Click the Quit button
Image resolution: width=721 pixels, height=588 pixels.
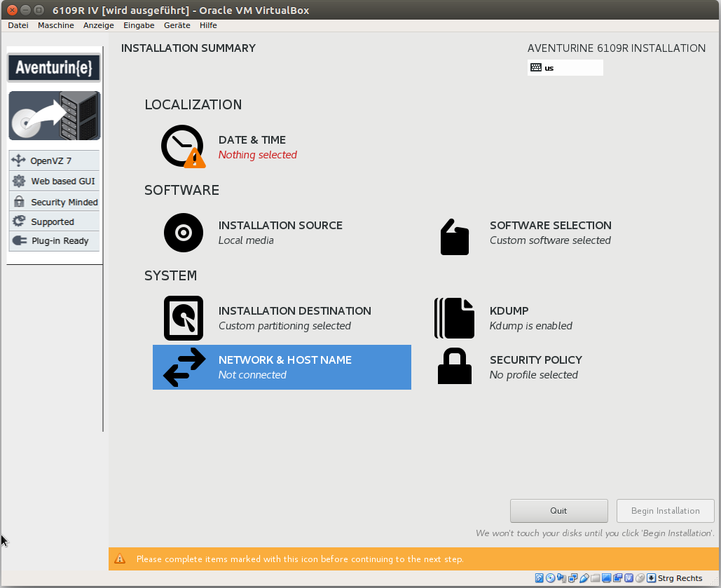tap(558, 511)
